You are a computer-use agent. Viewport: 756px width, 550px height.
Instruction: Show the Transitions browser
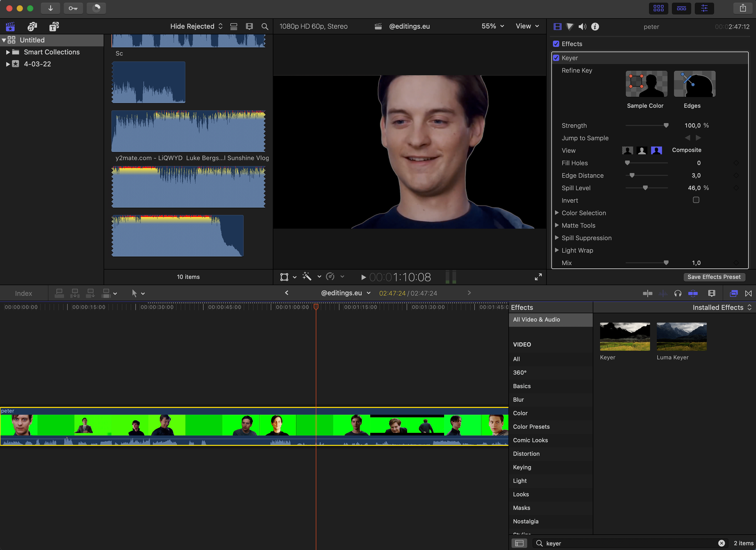pyautogui.click(x=748, y=294)
